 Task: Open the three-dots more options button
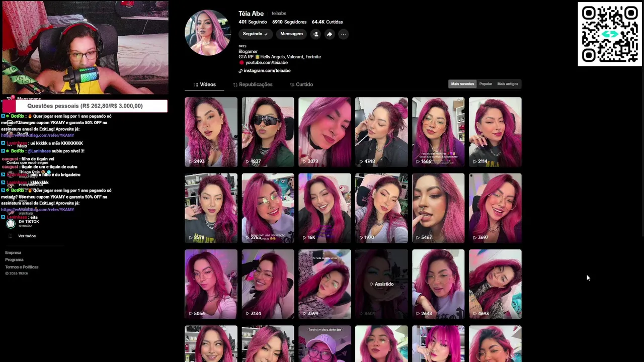(343, 34)
